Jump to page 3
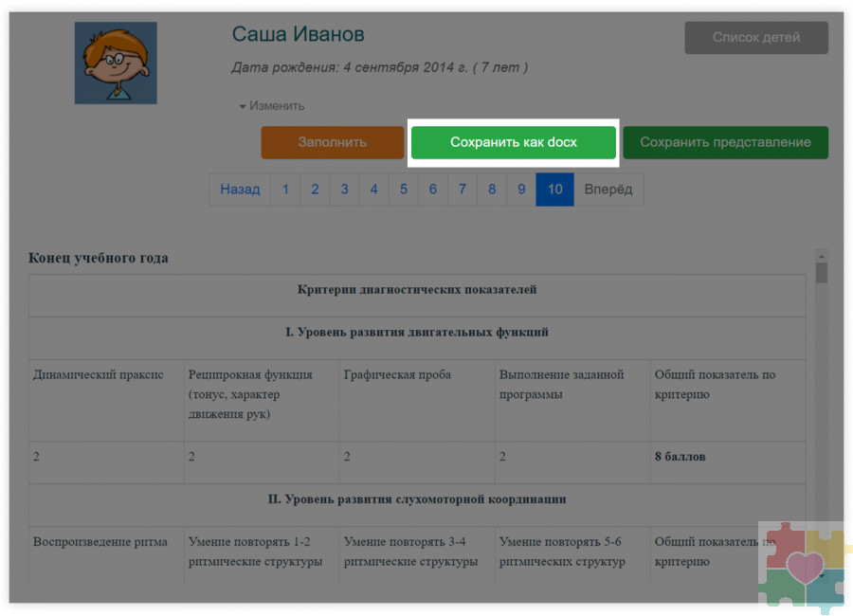853x616 pixels. [x=344, y=190]
